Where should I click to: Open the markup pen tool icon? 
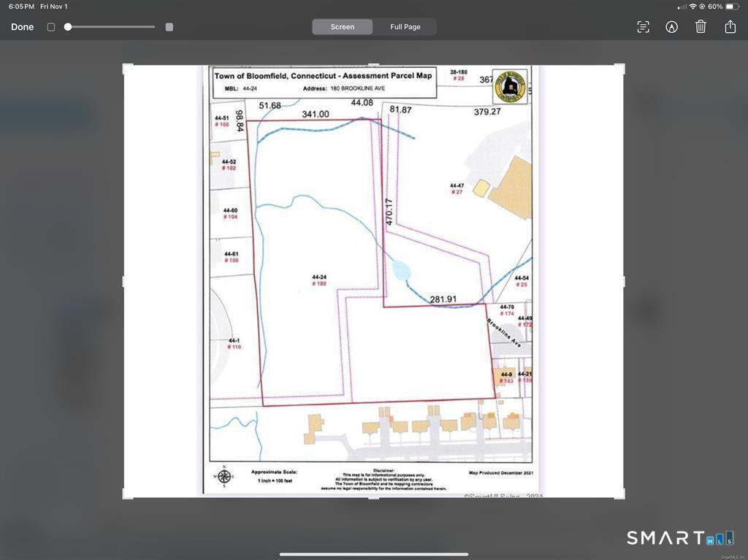(672, 27)
